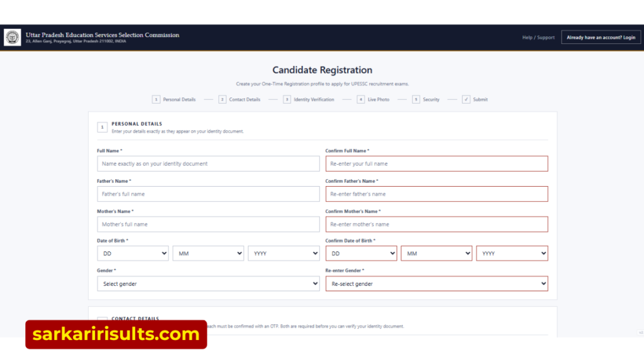Go to step 3 Identity Verification
Image resolution: width=644 pixels, height=362 pixels.
[x=308, y=99]
